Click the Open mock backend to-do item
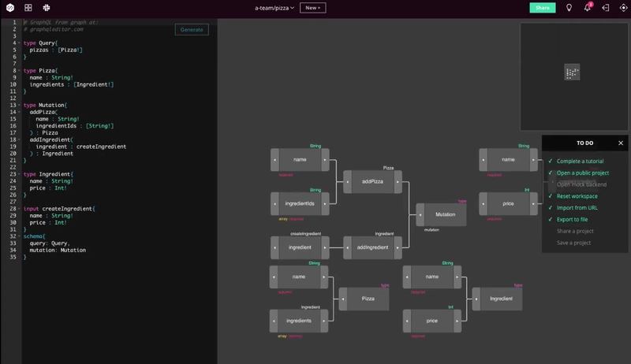This screenshot has width=631, height=364. click(581, 184)
